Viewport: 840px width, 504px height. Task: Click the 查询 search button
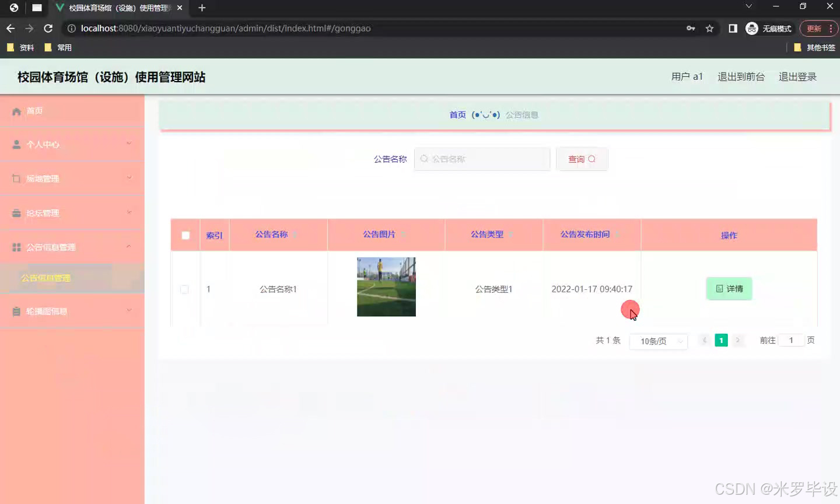point(582,159)
